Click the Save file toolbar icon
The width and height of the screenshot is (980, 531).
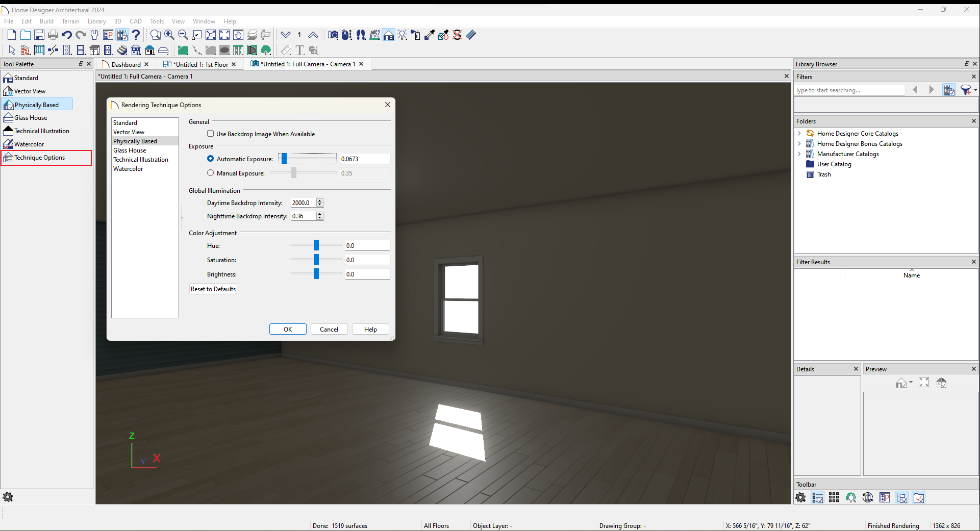coord(39,35)
